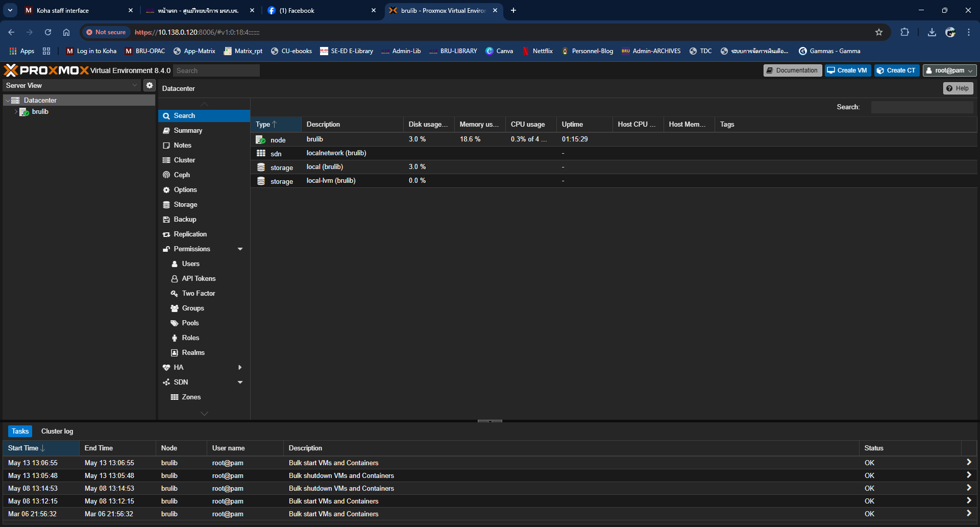Select Summary in the Datacenter menu
The height and width of the screenshot is (527, 980).
204,131
